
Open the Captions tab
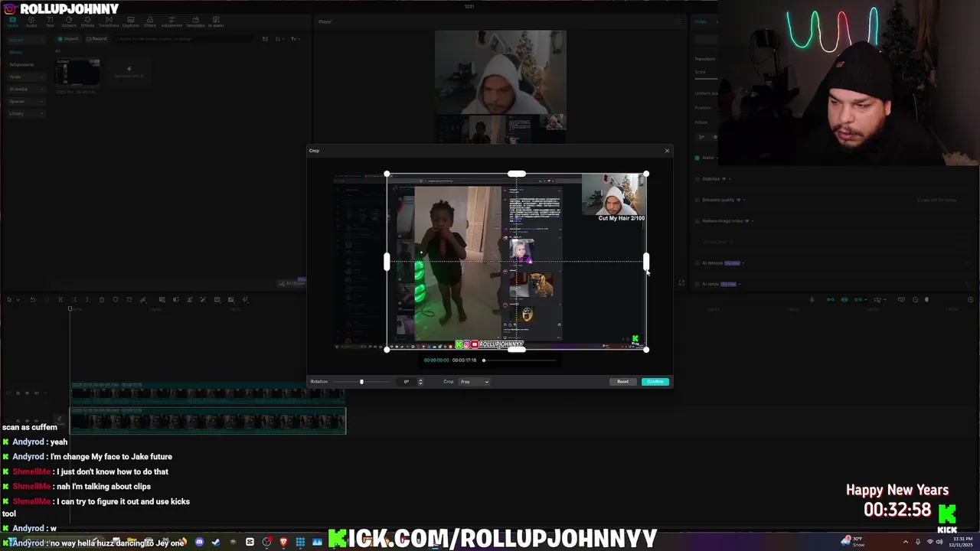point(131,22)
